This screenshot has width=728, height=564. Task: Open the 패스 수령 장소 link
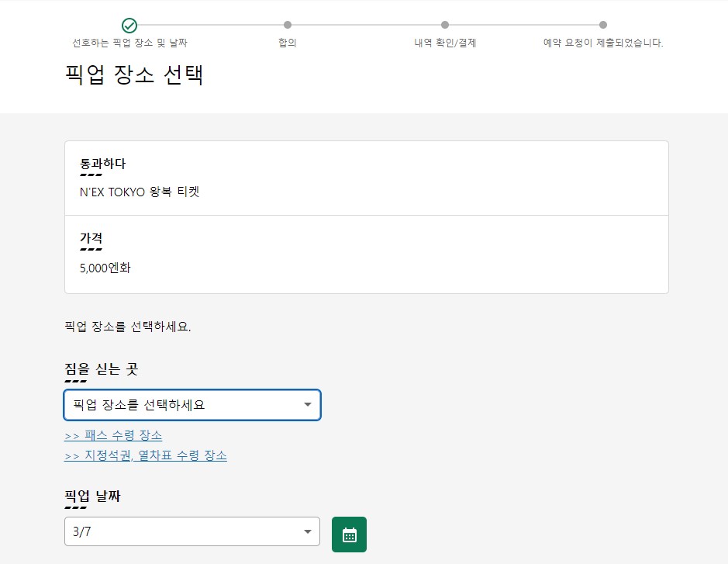tap(113, 435)
